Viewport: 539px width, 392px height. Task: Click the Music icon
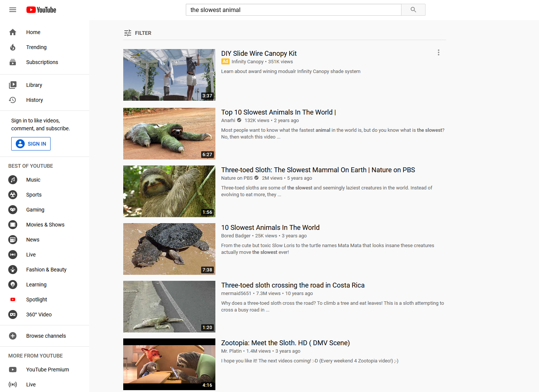tap(13, 180)
